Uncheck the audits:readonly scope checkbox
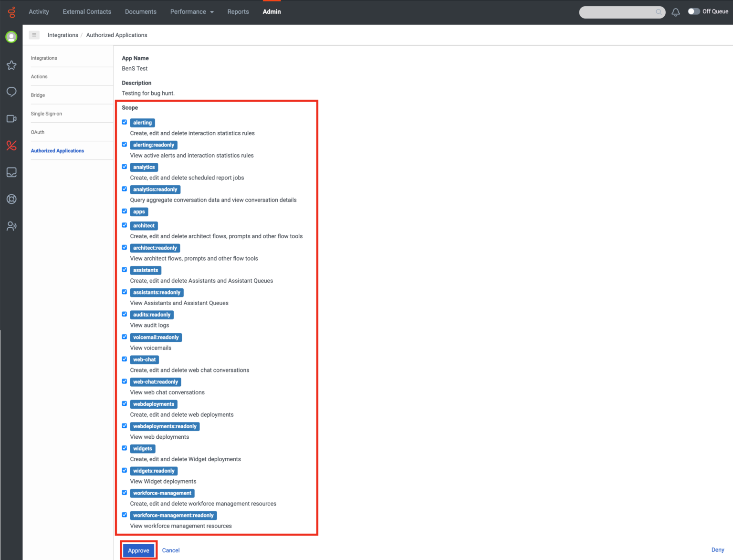Screen dimensions: 733x560 (124, 314)
